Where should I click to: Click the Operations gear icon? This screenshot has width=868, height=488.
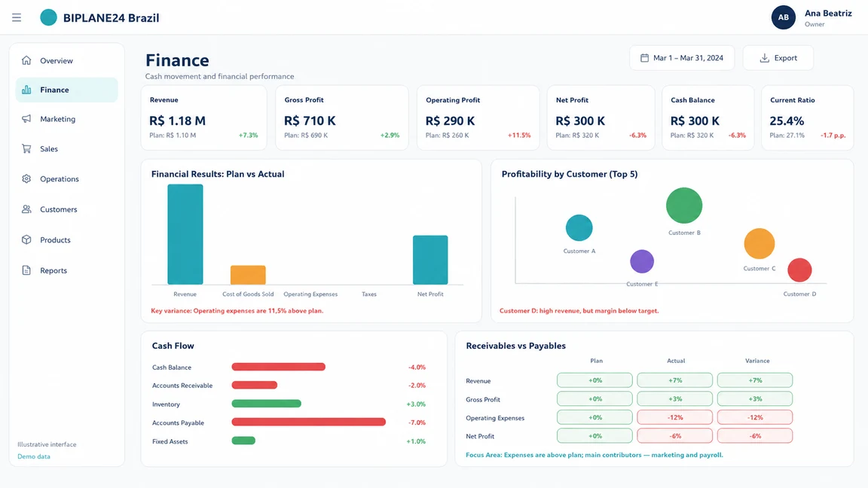[x=26, y=178]
